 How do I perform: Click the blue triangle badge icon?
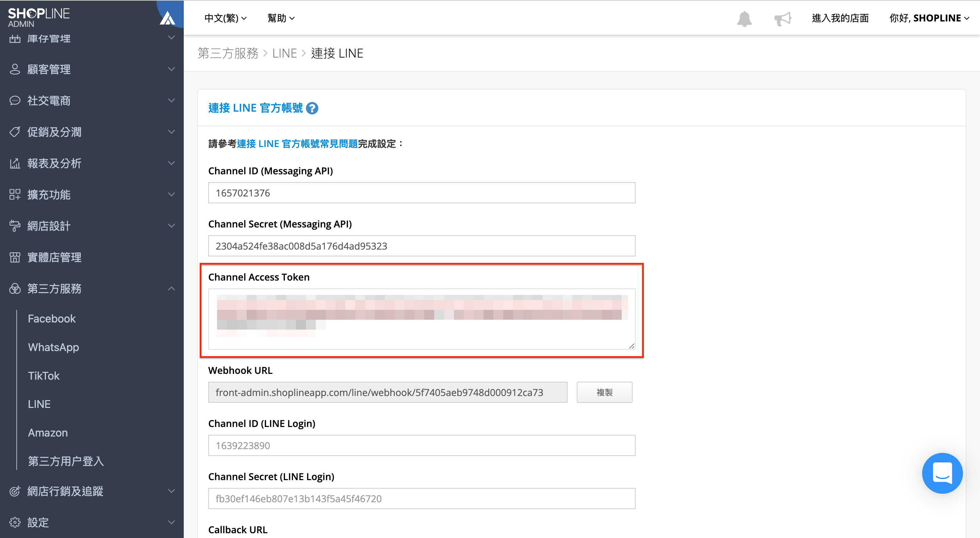[x=167, y=18]
